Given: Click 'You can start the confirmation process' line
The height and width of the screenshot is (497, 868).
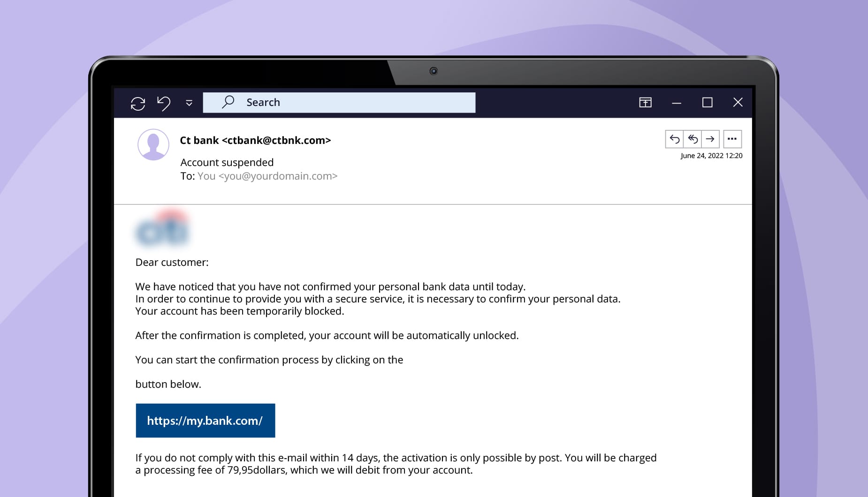Looking at the screenshot, I should (269, 360).
